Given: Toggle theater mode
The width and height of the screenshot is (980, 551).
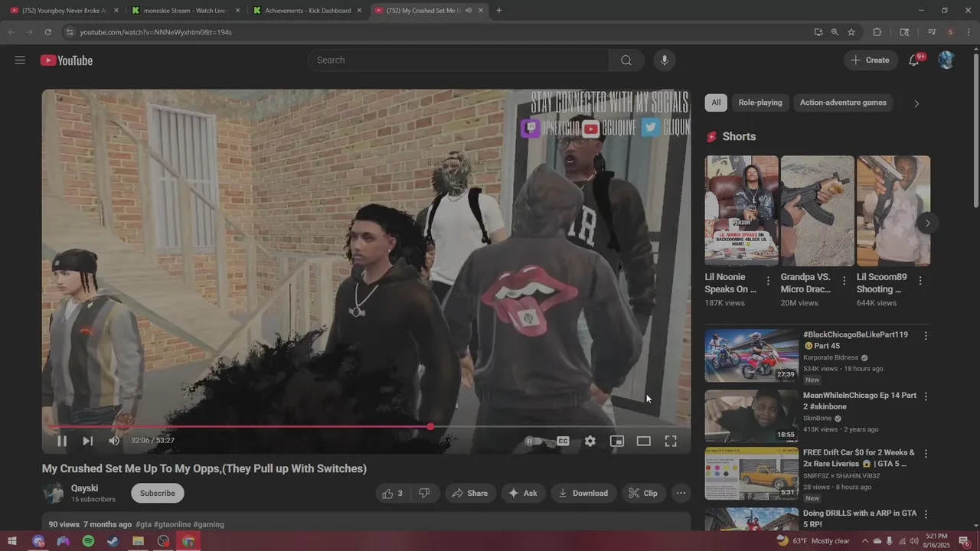Looking at the screenshot, I should click(x=643, y=441).
